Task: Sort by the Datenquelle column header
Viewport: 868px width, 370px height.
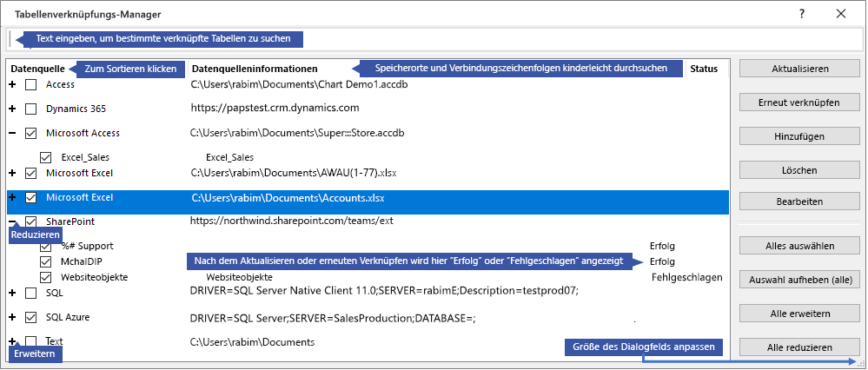Action: [x=37, y=69]
